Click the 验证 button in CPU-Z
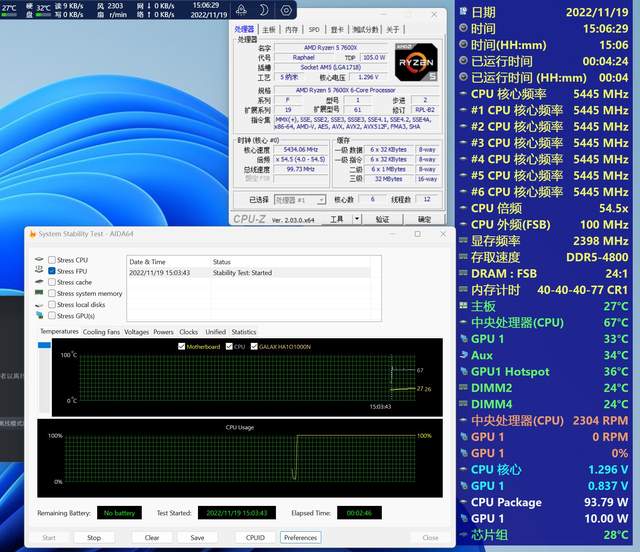This screenshot has width=640, height=552. (x=382, y=219)
